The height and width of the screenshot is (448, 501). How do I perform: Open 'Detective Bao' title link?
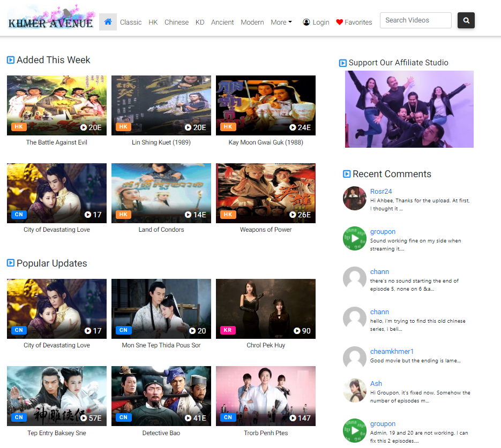(x=161, y=432)
